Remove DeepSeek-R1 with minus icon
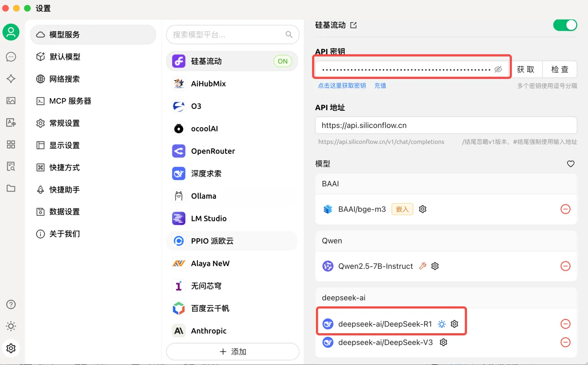 [565, 324]
